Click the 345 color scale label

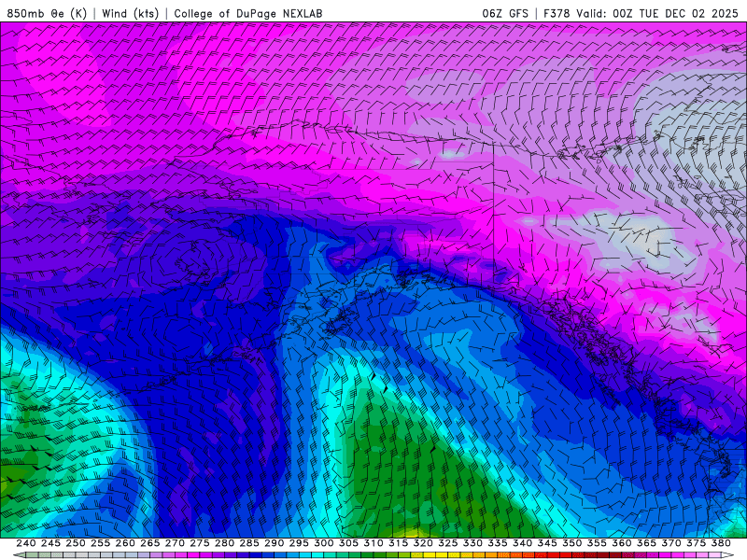coord(547,543)
